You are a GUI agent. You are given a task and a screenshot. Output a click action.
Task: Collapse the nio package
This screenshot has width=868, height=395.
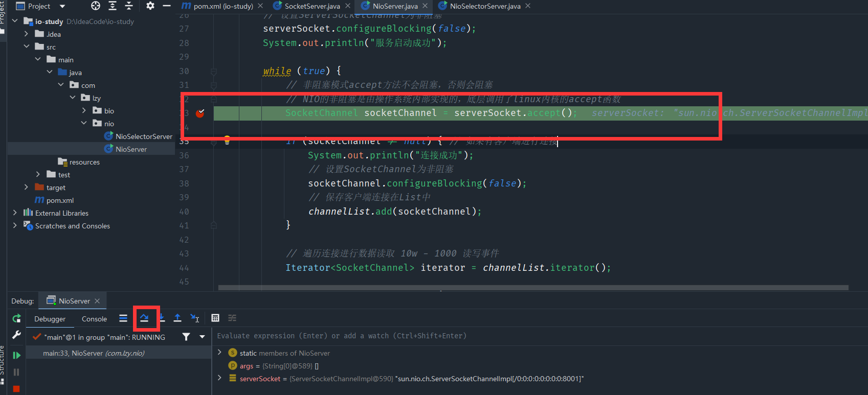pos(84,124)
